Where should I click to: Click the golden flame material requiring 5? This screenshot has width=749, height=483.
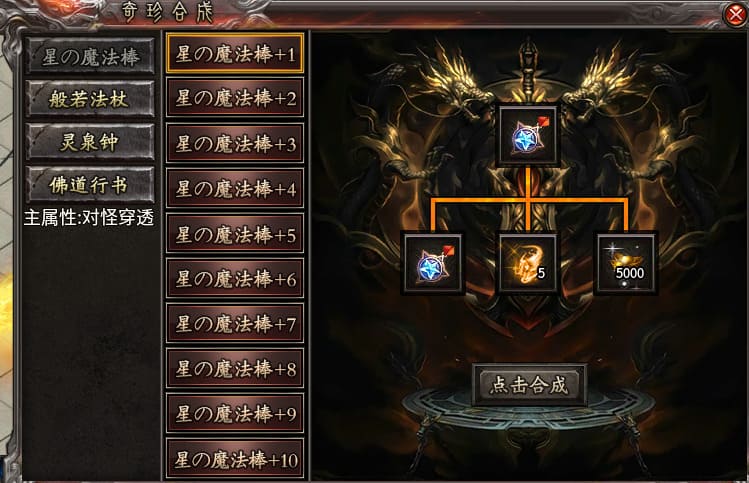click(x=528, y=263)
